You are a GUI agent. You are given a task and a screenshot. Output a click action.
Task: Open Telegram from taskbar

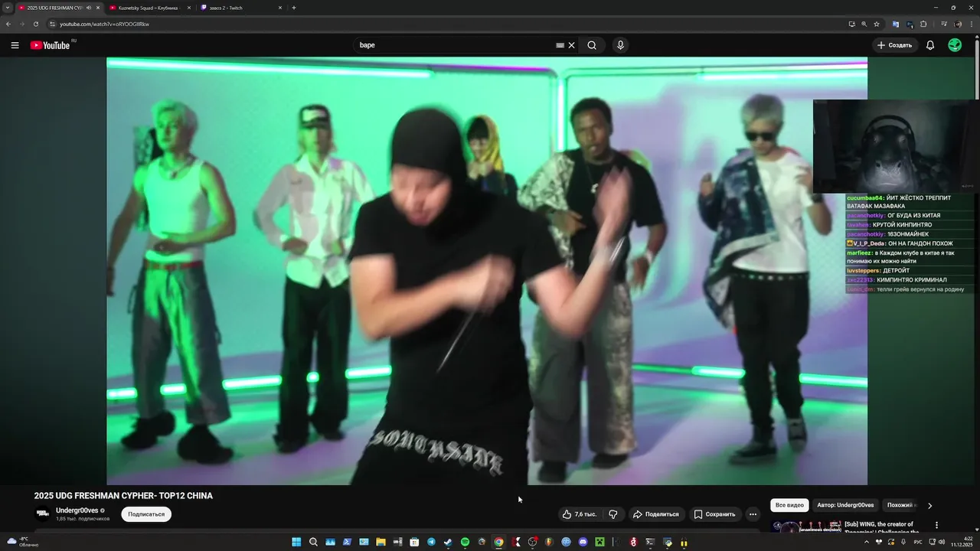(x=431, y=542)
